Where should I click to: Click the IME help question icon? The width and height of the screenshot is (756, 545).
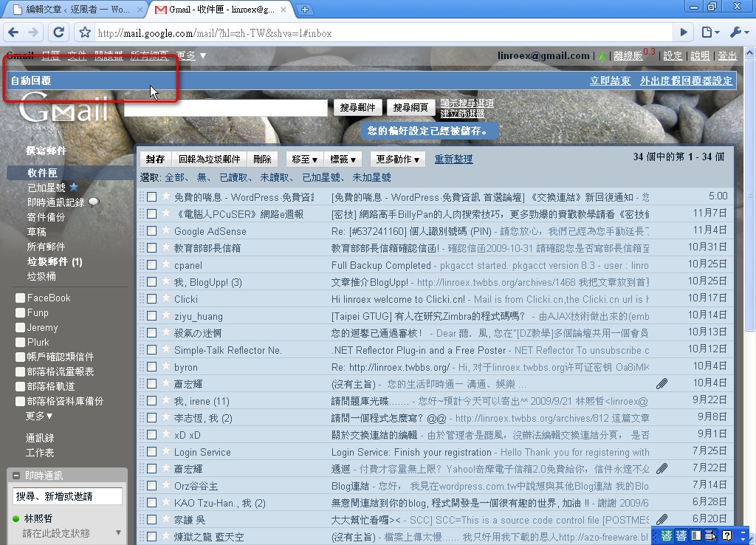(x=726, y=535)
